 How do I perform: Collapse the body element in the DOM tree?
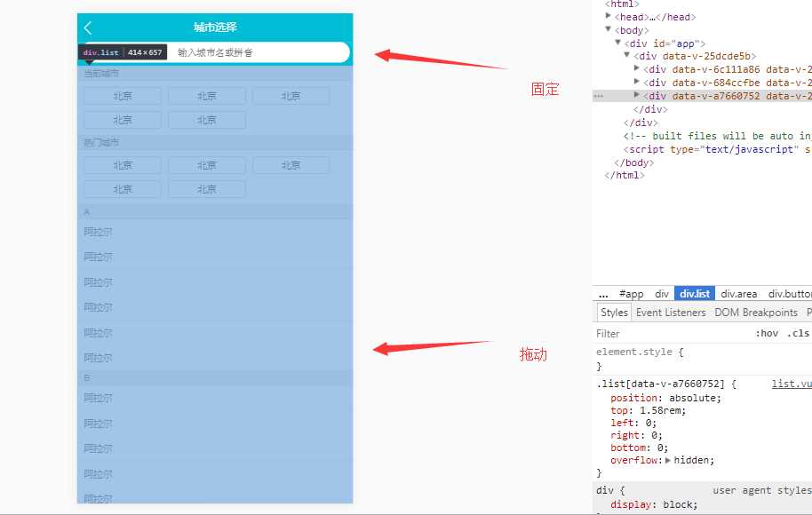[x=609, y=29]
